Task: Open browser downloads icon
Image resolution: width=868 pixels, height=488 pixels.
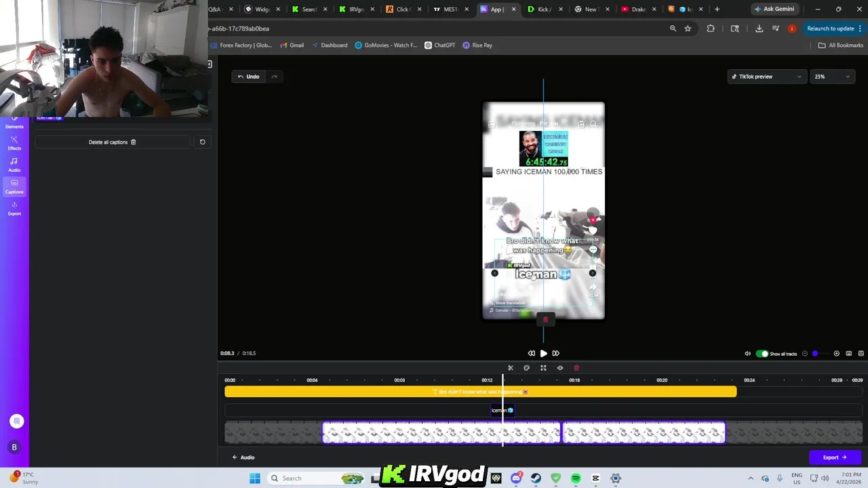Action: (759, 28)
